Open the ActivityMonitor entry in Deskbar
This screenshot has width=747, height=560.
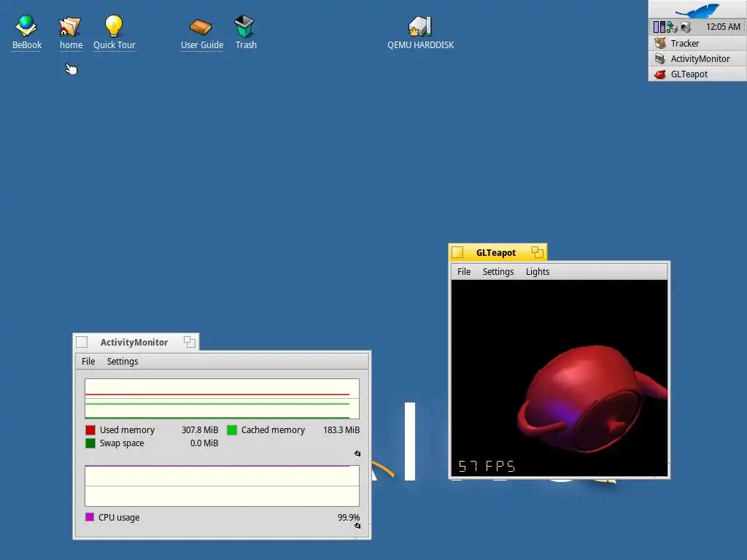(697, 58)
